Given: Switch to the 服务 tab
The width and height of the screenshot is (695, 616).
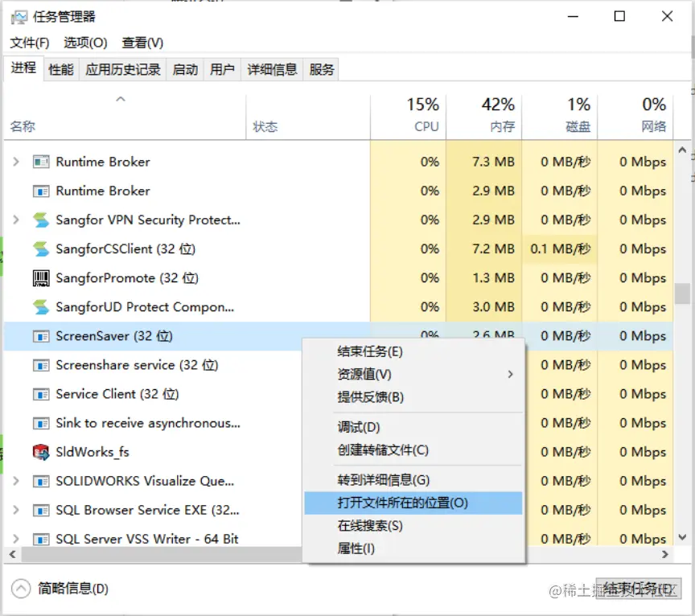Looking at the screenshot, I should (321, 70).
